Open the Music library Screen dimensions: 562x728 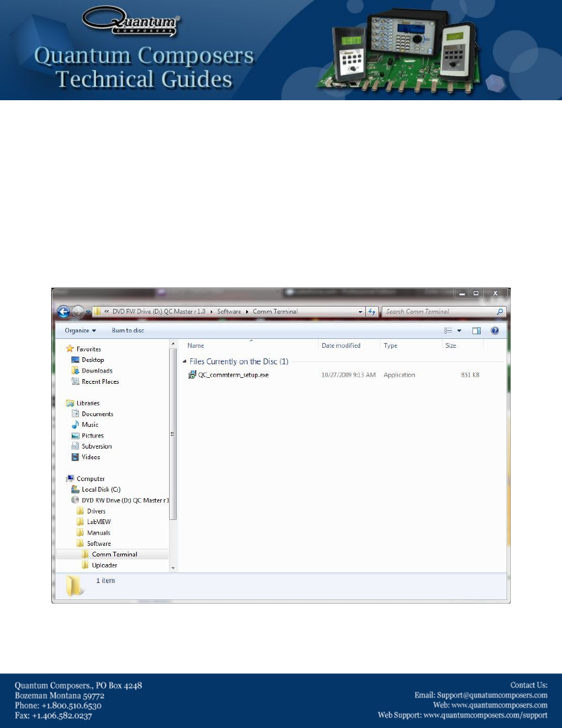[x=85, y=424]
